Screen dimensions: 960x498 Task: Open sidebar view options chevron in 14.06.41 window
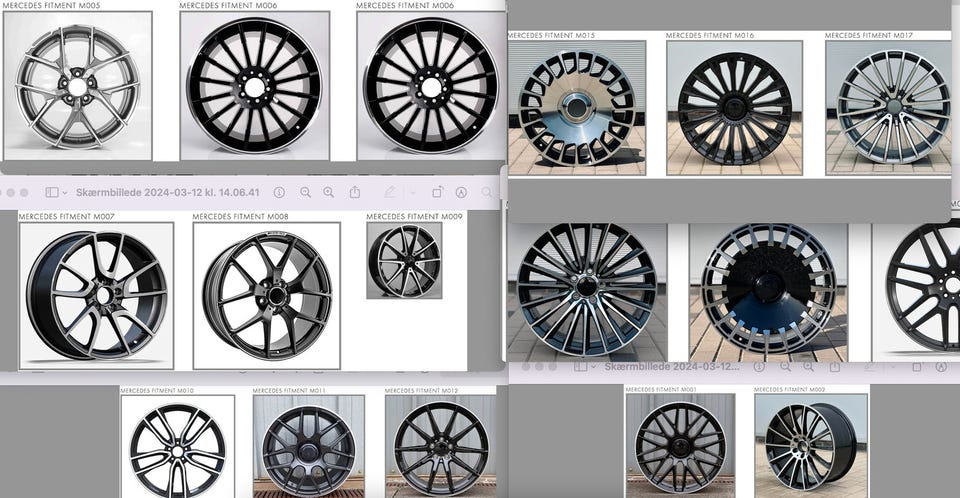tap(64, 192)
